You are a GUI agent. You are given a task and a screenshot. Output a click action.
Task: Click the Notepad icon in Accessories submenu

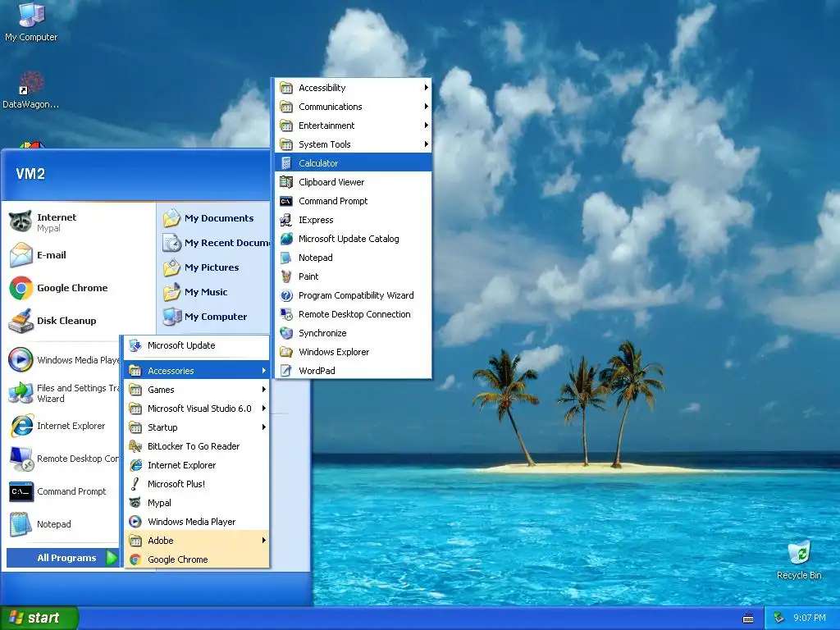(x=286, y=258)
